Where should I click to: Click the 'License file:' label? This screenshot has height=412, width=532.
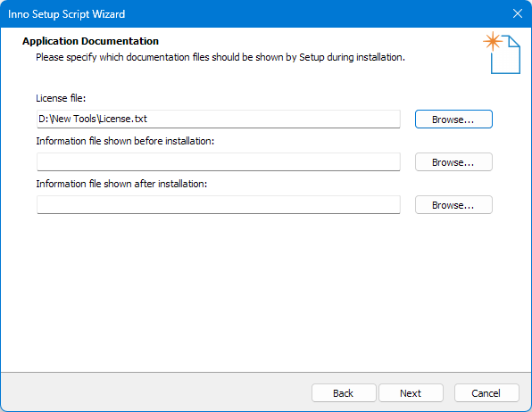pyautogui.click(x=61, y=98)
